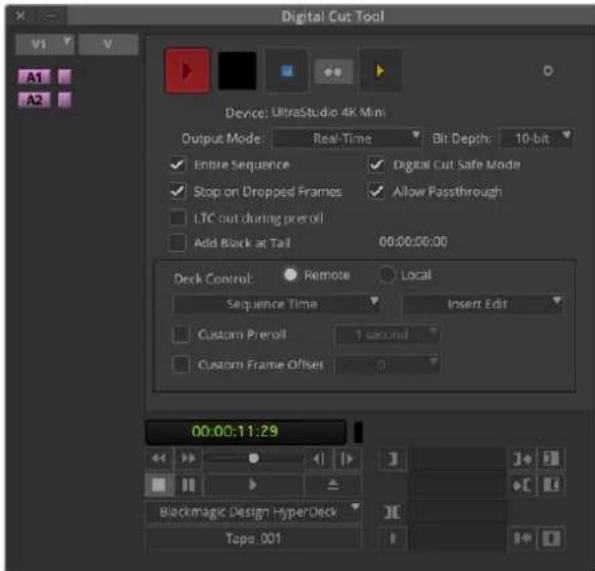Step forward one frame
595x571 pixels.
click(347, 459)
